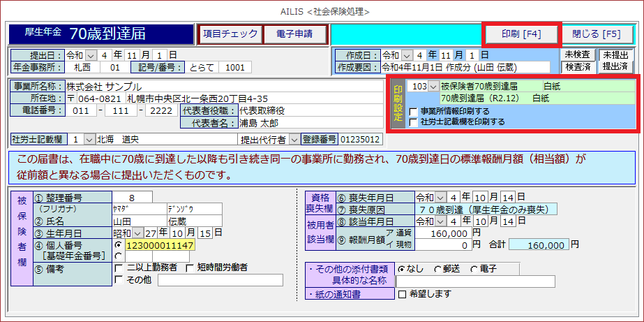644x322 pixels.
Task: Select the 郵送 radio option
Action: (437, 268)
